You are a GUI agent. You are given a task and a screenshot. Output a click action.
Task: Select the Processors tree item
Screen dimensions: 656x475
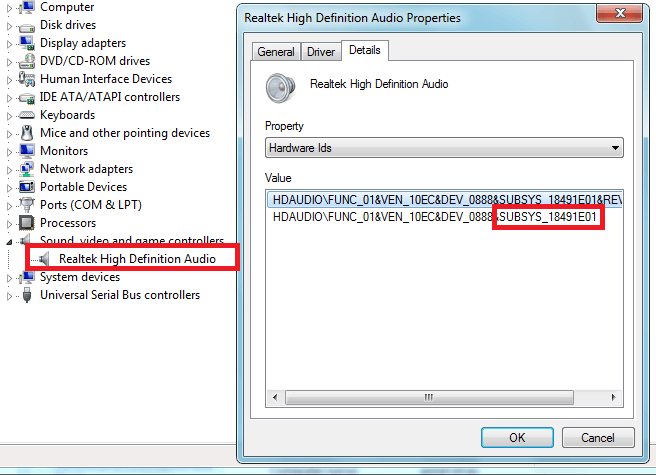click(x=68, y=223)
